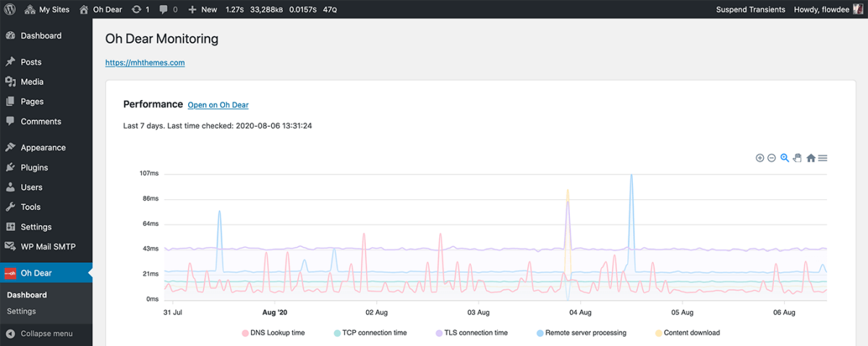
Task: Click the Oh Dear Monitoring heading
Action: [x=162, y=39]
